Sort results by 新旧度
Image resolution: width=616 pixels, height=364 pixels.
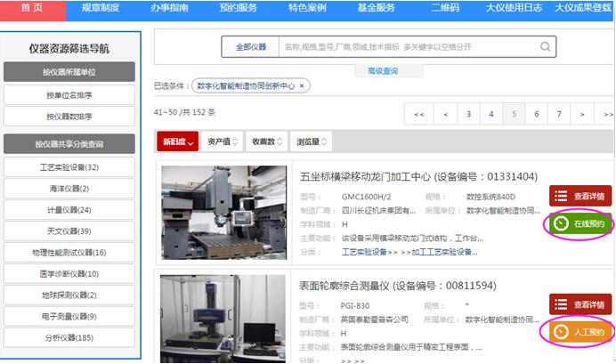[177, 142]
